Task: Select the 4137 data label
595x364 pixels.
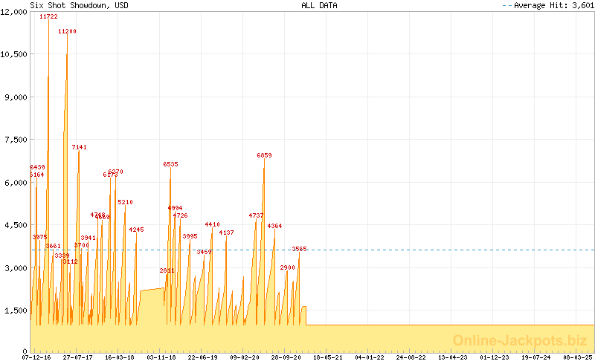Action: pos(226,233)
